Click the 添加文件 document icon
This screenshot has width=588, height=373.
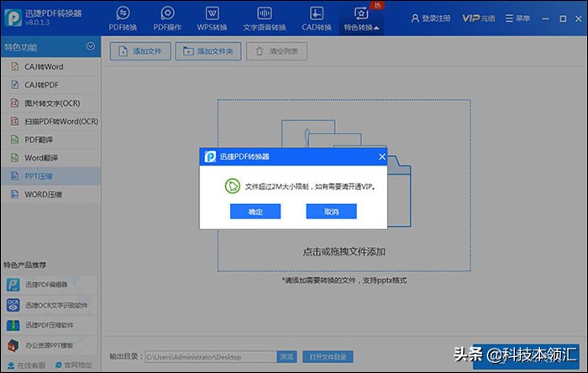point(123,51)
